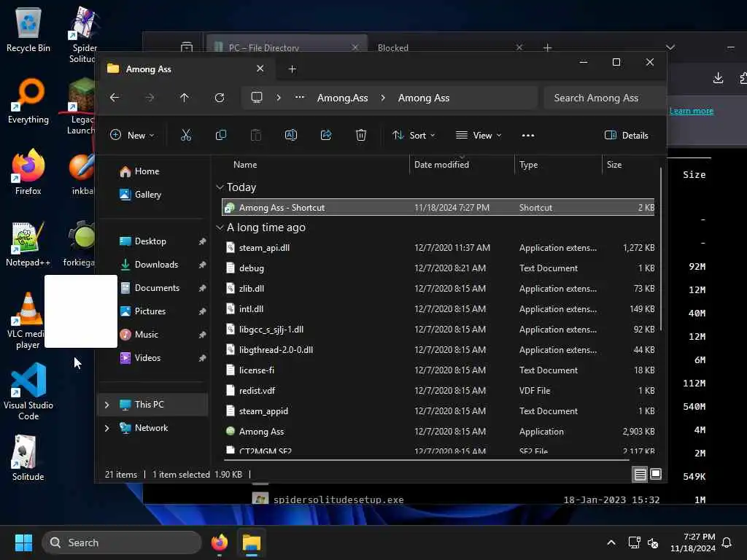Sort by Size column header
Image resolution: width=747 pixels, height=560 pixels.
click(x=614, y=164)
